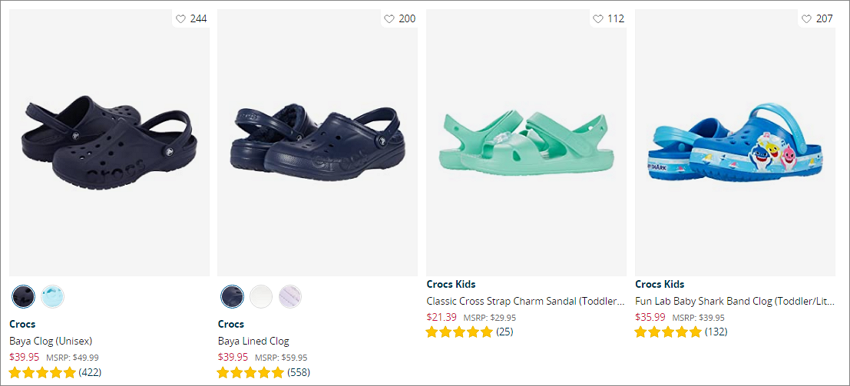
Task: Open star ratings with 558 reviews
Action: 263,372
